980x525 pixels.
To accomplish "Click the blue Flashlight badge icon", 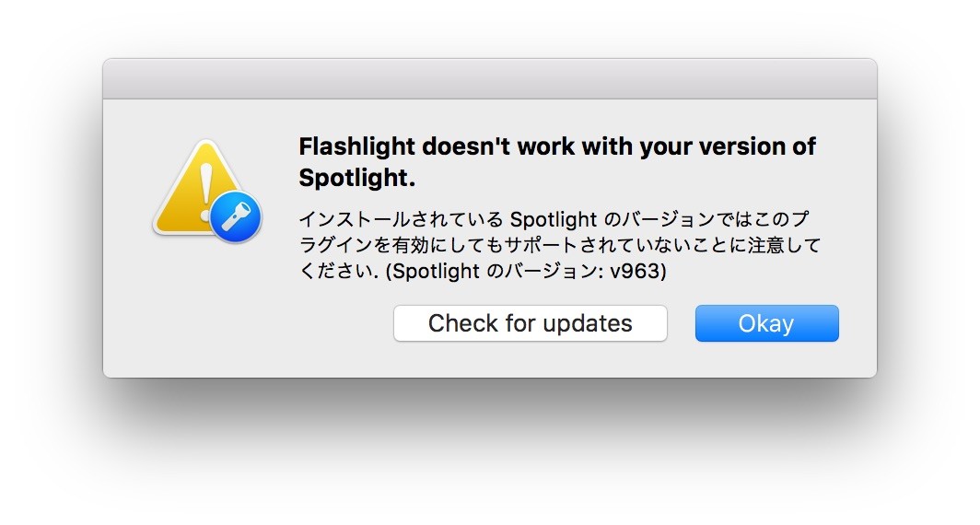I will (x=236, y=218).
